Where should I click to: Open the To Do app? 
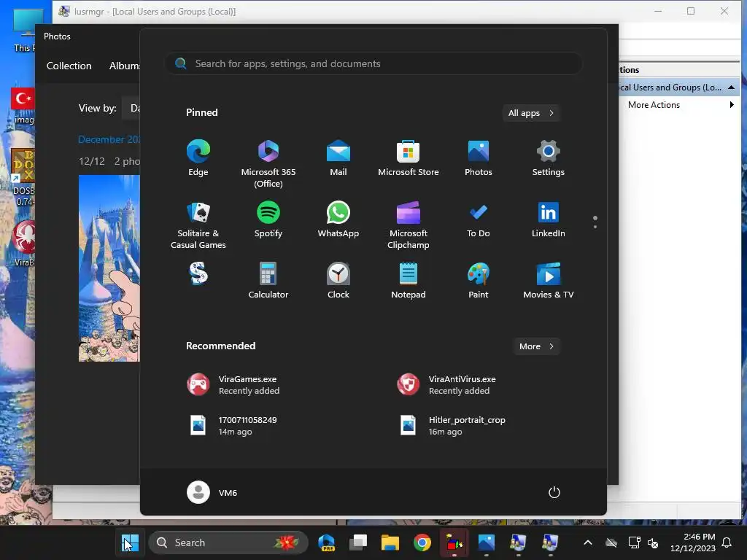(x=479, y=219)
